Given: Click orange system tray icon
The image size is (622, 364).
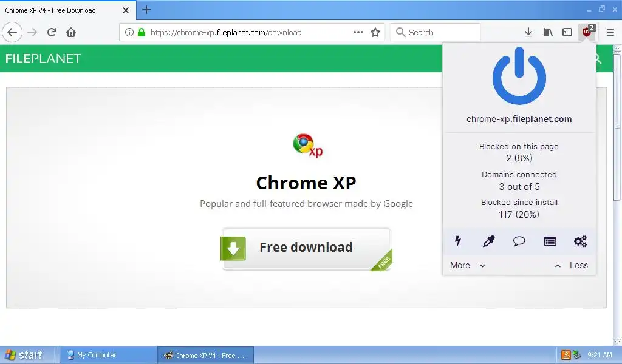Looking at the screenshot, I should [x=566, y=355].
